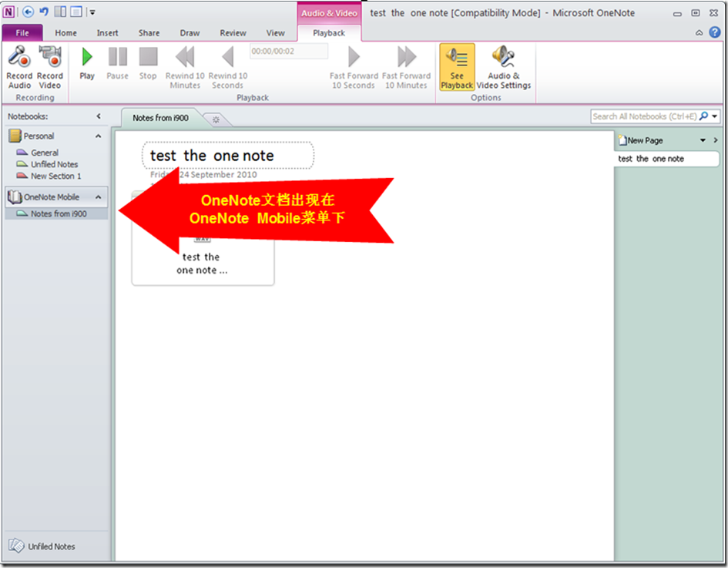Toggle Dock to Desktop view icon
This screenshot has width=728, height=568.
coord(60,12)
